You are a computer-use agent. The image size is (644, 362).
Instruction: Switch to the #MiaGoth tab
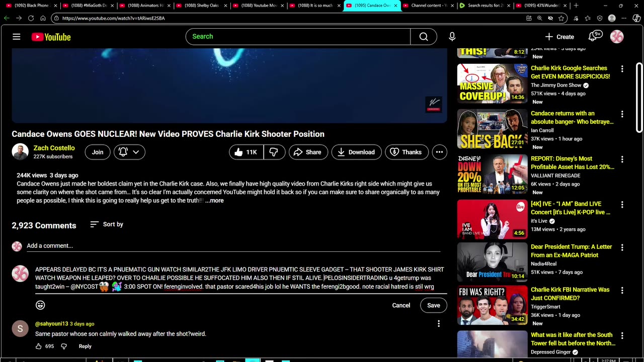87,6
